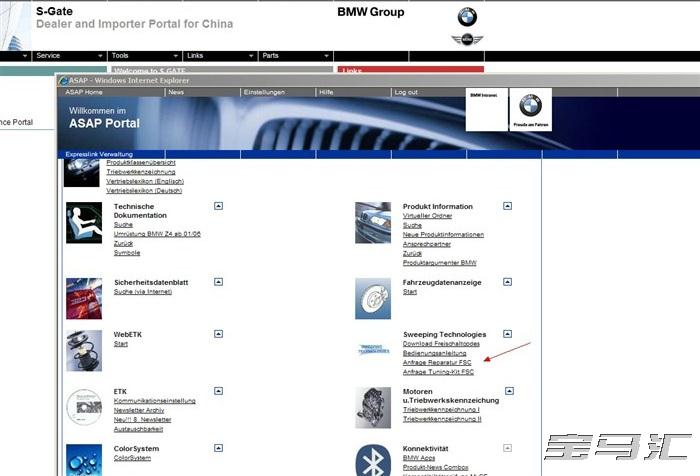Screen dimensions: 700x476
Task: Open Produktargumenter BMW link
Action: 440,263
